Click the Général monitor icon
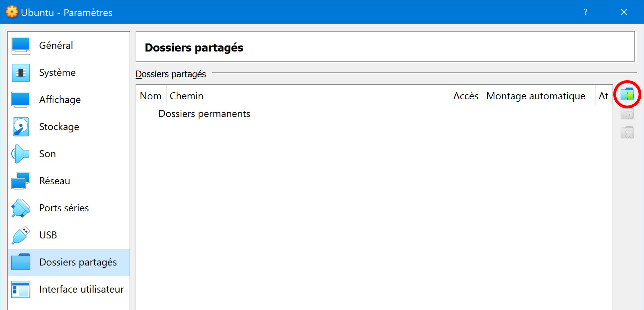 21,45
